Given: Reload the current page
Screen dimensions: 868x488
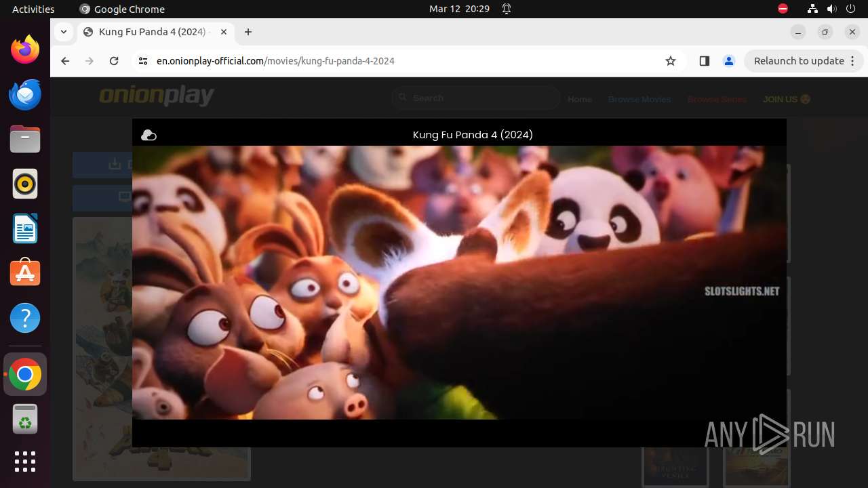Looking at the screenshot, I should [114, 61].
